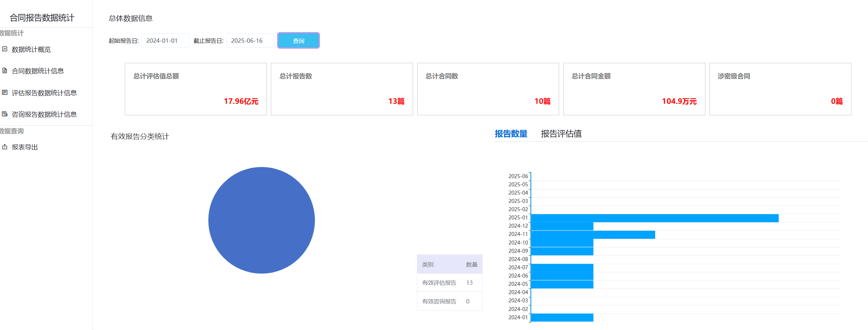
Task: Open 评估报告数据统计信息 menu entry
Action: click(44, 93)
